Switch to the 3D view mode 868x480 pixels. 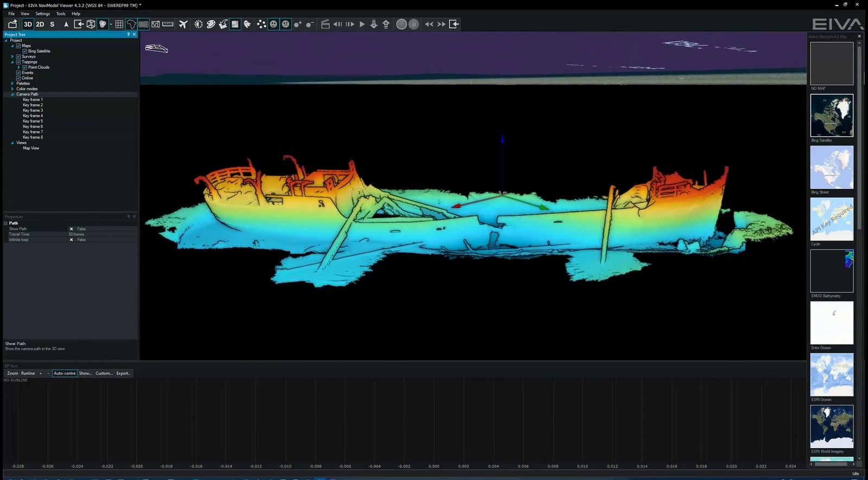28,24
